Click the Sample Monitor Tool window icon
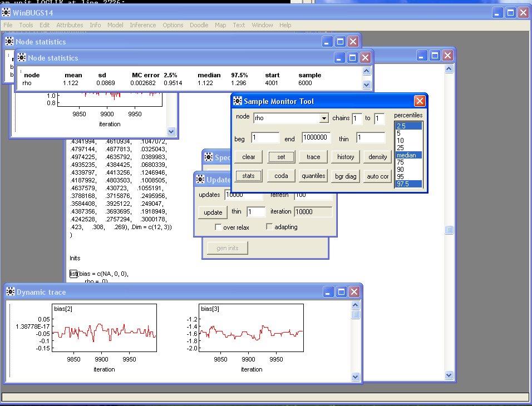Image resolution: width=532 pixels, height=406 pixels. (x=238, y=101)
